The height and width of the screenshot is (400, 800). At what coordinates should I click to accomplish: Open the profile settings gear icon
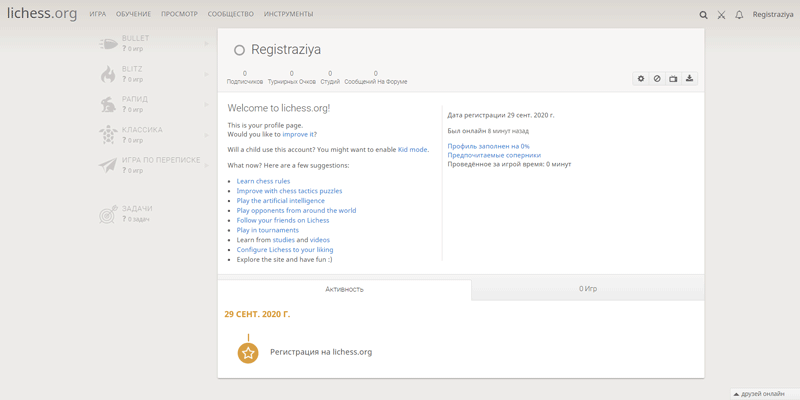(x=641, y=79)
